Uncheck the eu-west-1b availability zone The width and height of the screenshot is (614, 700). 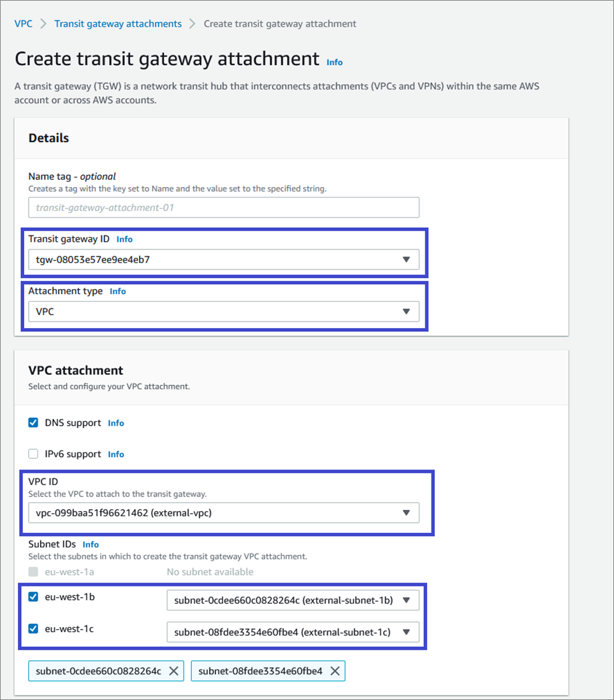pyautogui.click(x=34, y=597)
